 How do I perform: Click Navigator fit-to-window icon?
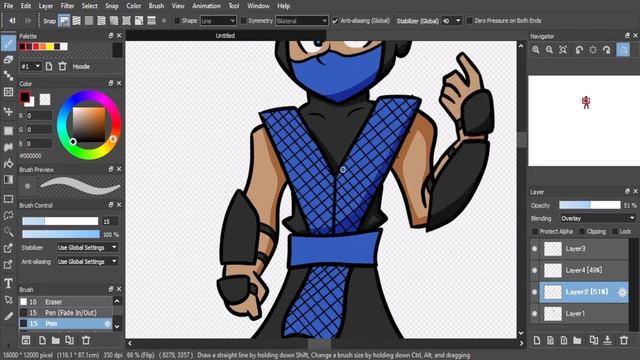pyautogui.click(x=563, y=50)
